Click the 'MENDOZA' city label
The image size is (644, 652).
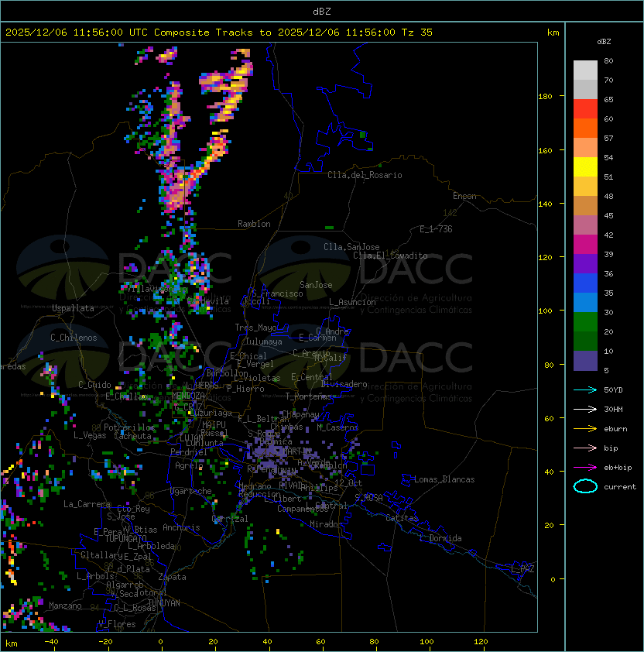(188, 396)
